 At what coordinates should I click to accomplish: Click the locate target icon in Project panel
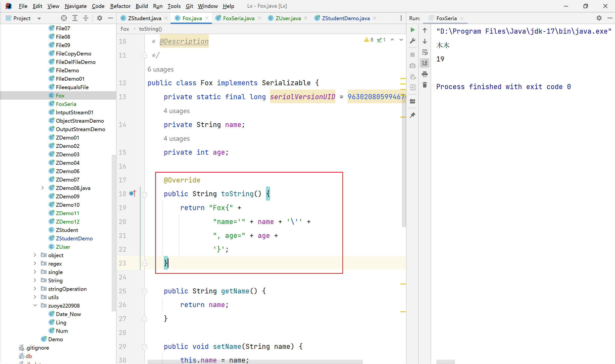tap(64, 18)
